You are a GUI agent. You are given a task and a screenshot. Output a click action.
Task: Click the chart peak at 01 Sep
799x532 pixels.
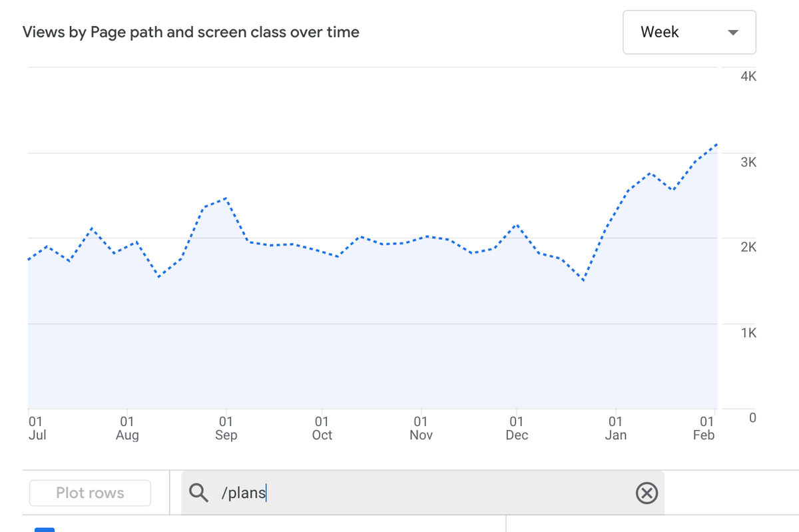tap(226, 198)
